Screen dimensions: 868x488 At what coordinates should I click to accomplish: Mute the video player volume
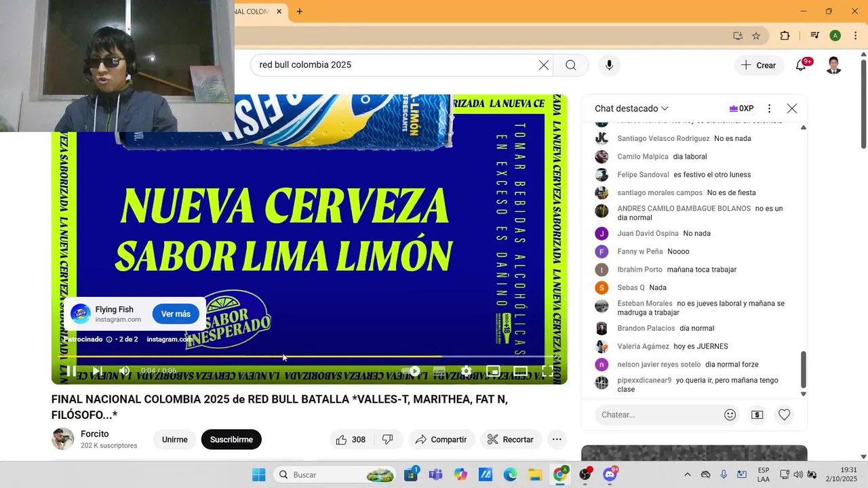[124, 371]
